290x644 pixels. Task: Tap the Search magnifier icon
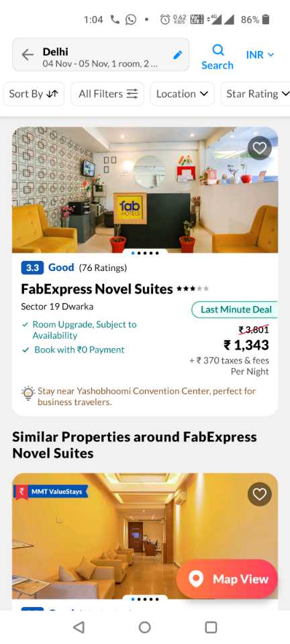pyautogui.click(x=217, y=50)
